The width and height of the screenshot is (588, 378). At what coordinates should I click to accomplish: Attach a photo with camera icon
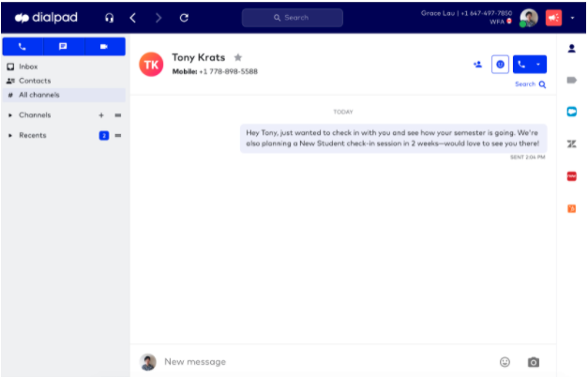(x=534, y=362)
